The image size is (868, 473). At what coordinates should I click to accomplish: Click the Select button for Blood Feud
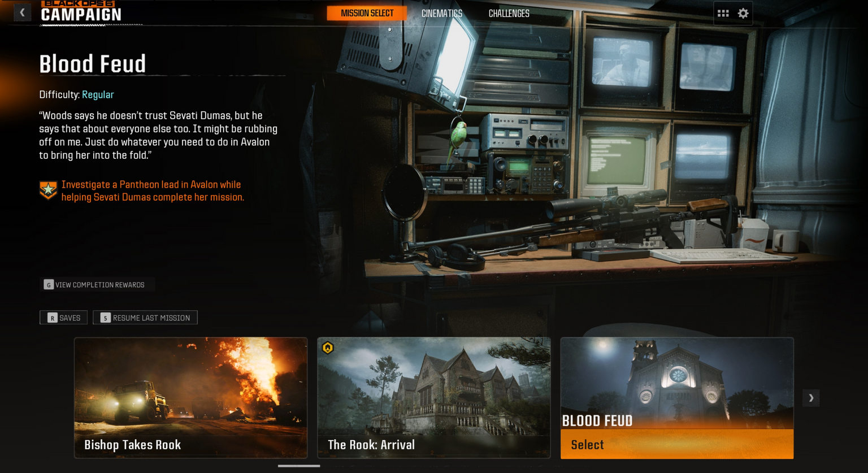pos(676,444)
